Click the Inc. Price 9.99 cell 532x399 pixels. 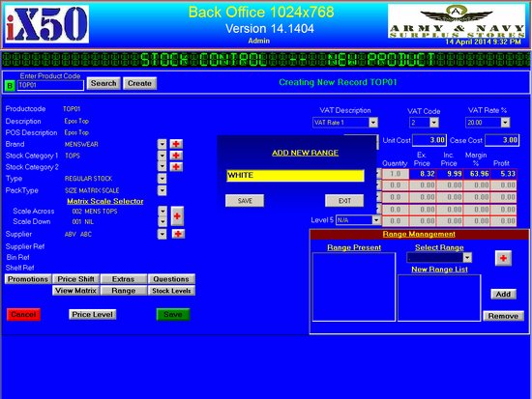[450, 174]
